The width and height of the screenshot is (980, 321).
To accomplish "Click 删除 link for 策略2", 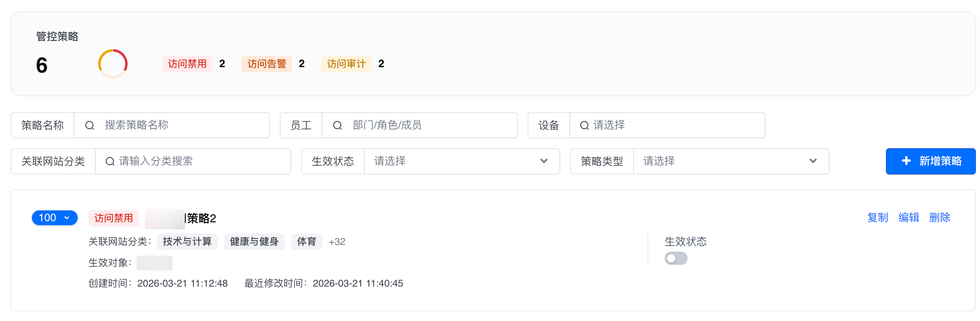I will click(x=940, y=217).
